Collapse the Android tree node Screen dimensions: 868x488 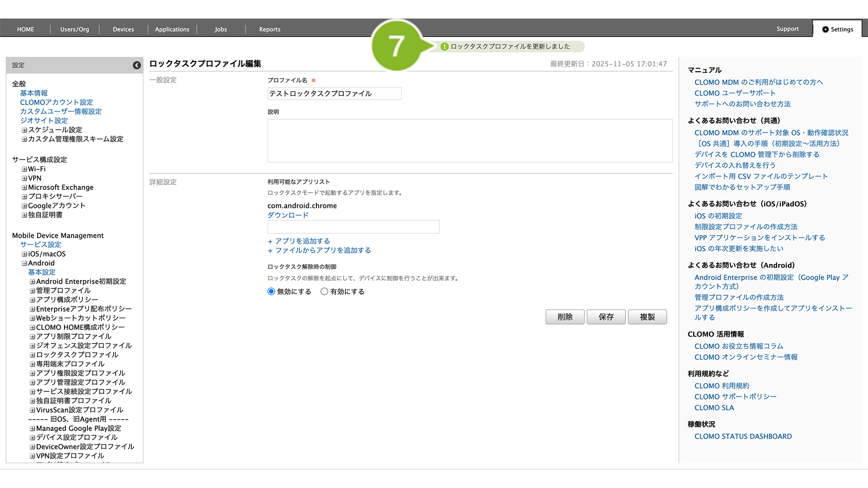coord(24,264)
